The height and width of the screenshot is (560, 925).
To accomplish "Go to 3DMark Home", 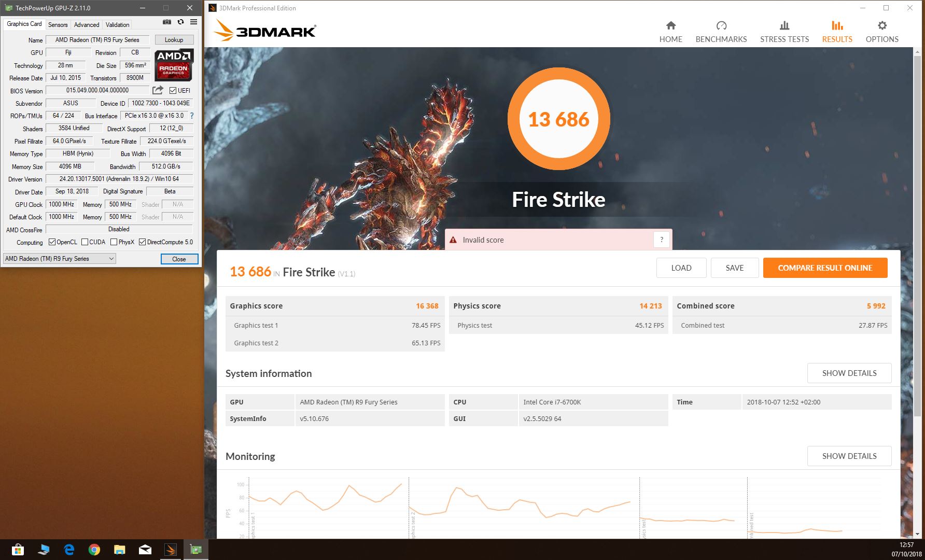I will click(x=670, y=32).
